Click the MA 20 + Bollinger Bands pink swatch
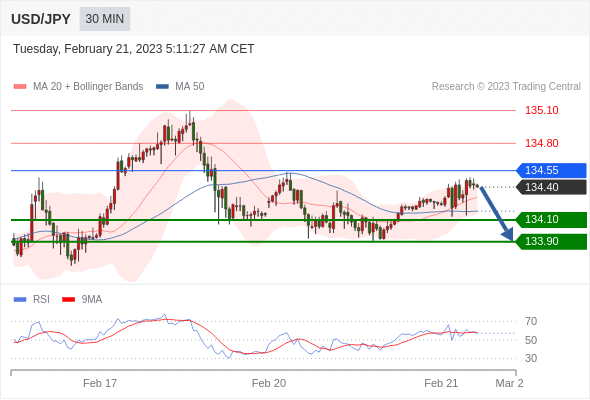 [x=20, y=87]
